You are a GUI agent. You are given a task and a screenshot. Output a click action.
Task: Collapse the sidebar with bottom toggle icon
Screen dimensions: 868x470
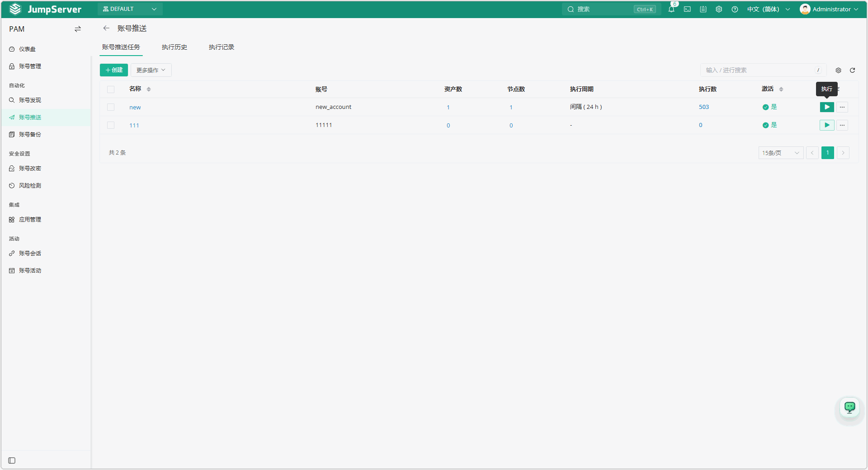[x=12, y=461]
